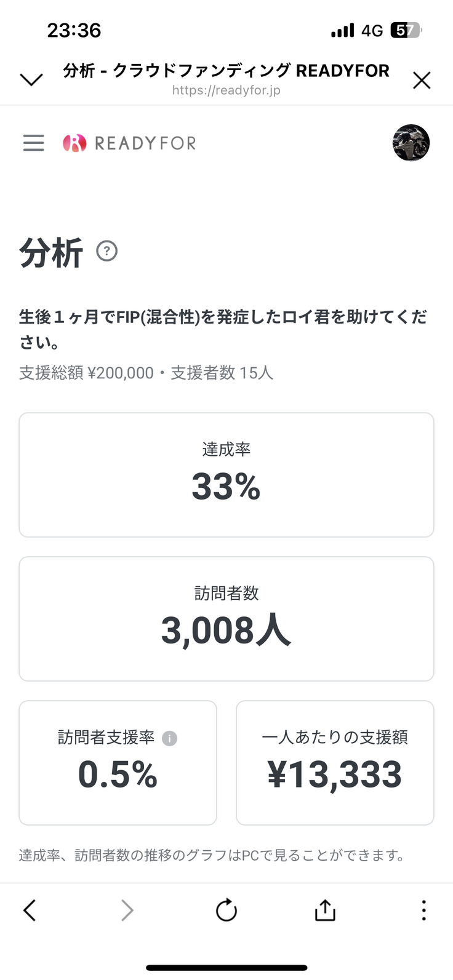Open the profile avatar menu
This screenshot has height=980, width=453.
coord(411,143)
